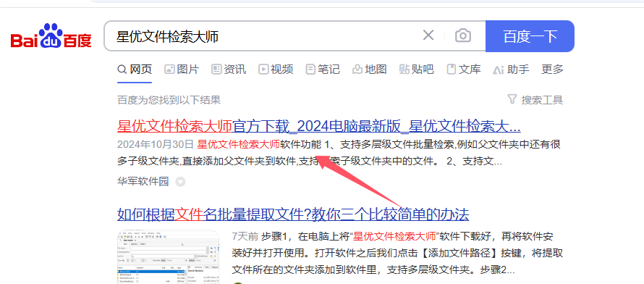Go to the 视频 tab
Image resolution: width=644 pixels, height=284 pixels.
[x=276, y=70]
